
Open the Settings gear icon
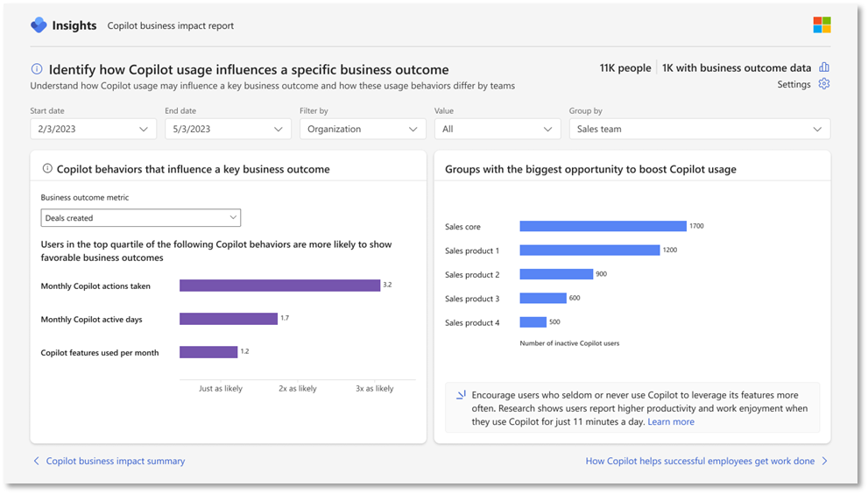tap(823, 84)
